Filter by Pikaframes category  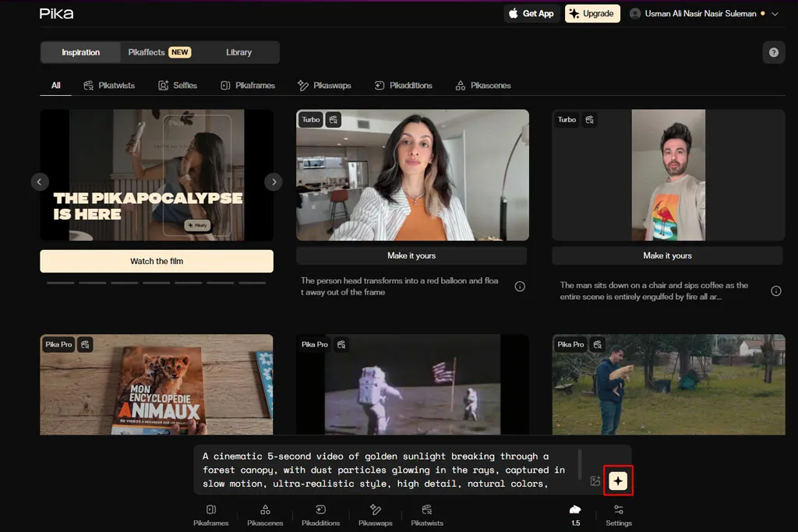247,86
